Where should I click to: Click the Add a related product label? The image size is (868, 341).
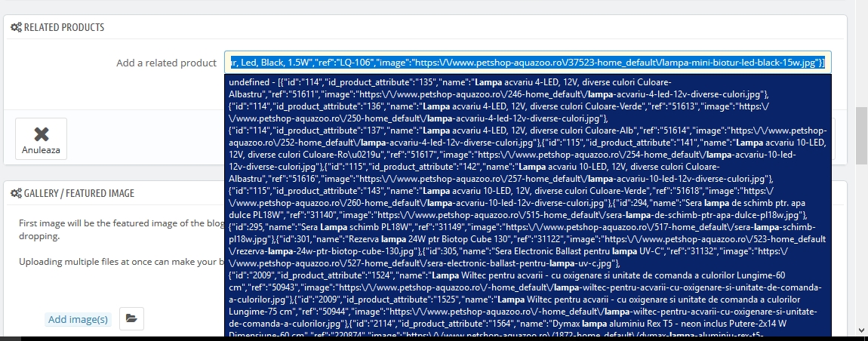(x=166, y=63)
